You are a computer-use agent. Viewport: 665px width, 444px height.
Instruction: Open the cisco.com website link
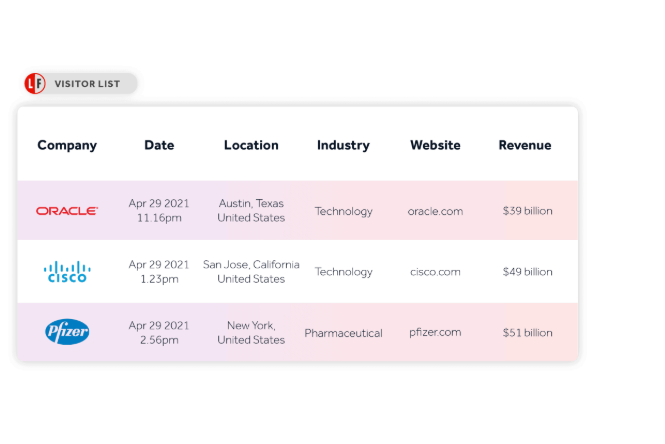point(435,272)
